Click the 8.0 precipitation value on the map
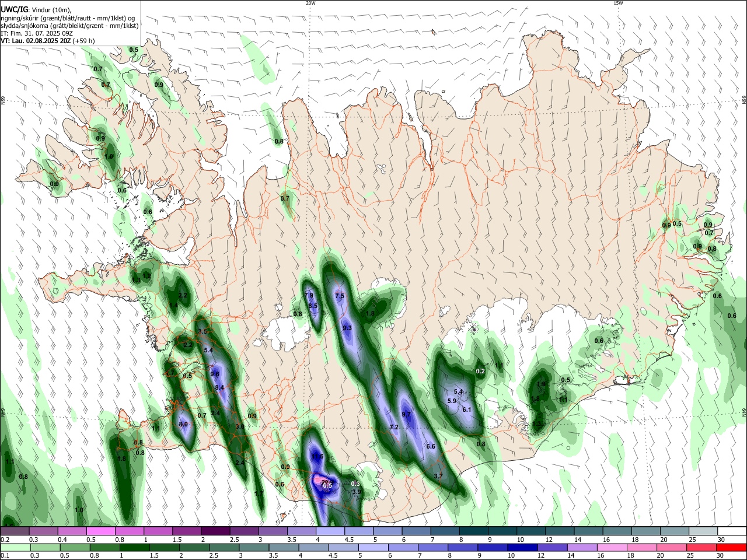 pos(183,424)
